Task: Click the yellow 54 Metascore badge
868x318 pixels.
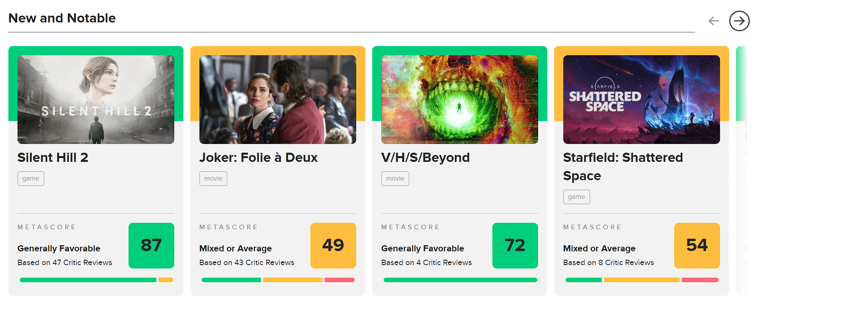Action: [697, 246]
